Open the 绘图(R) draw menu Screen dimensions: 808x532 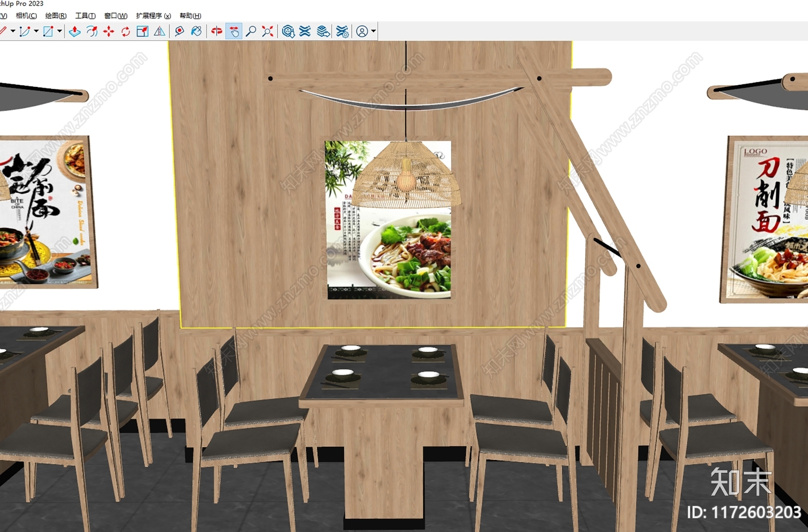(56, 16)
